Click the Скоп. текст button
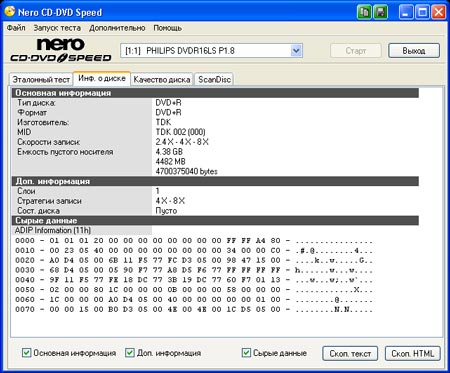The width and height of the screenshot is (450, 373). point(350,353)
